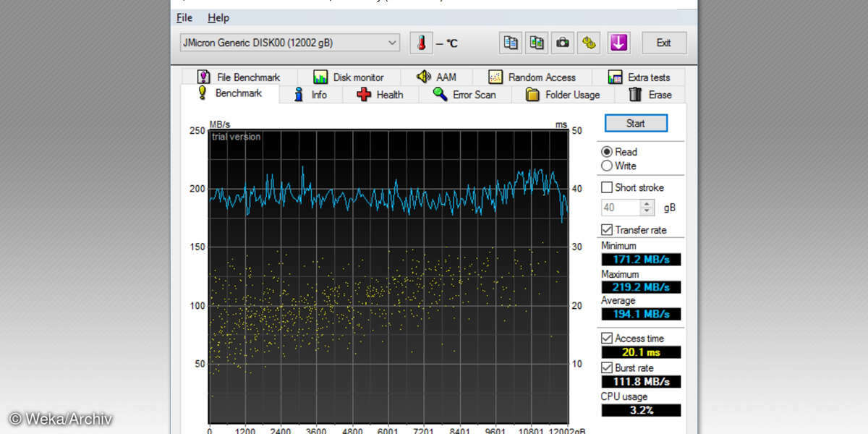Select the Write radio button

607,166
